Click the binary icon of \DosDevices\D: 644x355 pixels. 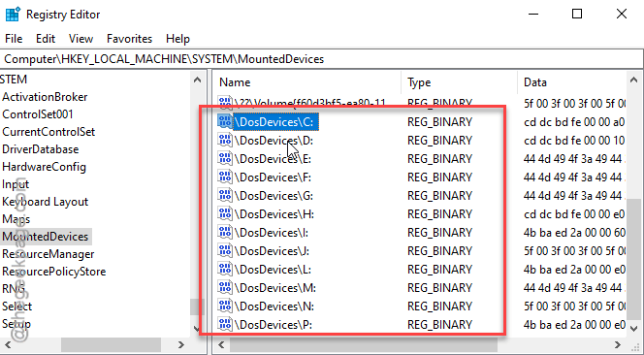225,140
